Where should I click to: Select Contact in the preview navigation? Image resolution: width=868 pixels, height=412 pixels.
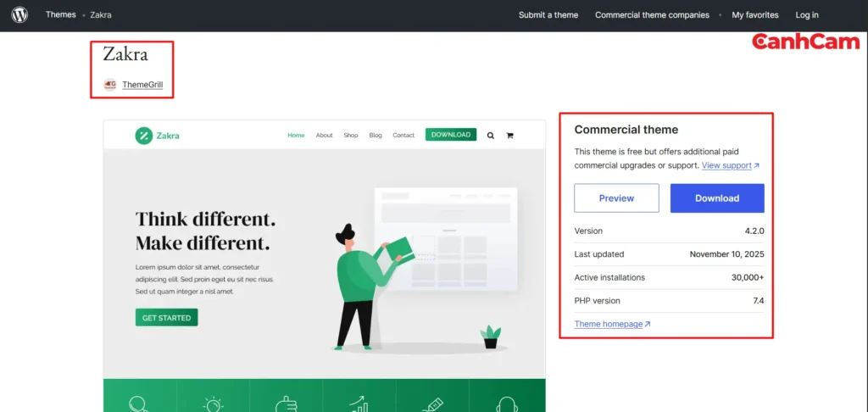(403, 135)
